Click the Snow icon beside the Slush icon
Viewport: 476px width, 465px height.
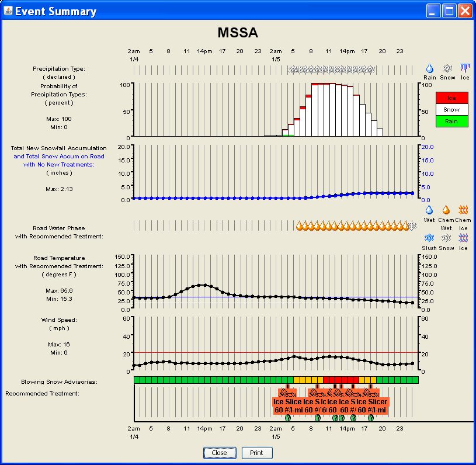pyautogui.click(x=447, y=238)
